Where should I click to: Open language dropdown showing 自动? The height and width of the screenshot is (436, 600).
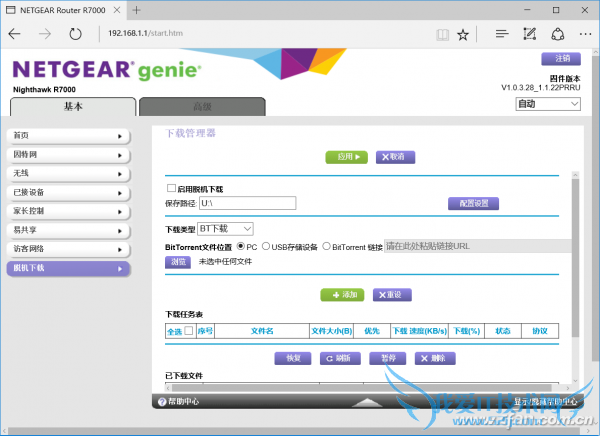(548, 104)
